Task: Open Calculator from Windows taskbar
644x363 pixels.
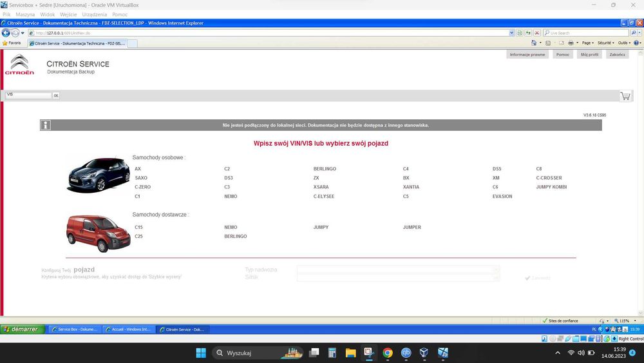Action: tap(332, 353)
